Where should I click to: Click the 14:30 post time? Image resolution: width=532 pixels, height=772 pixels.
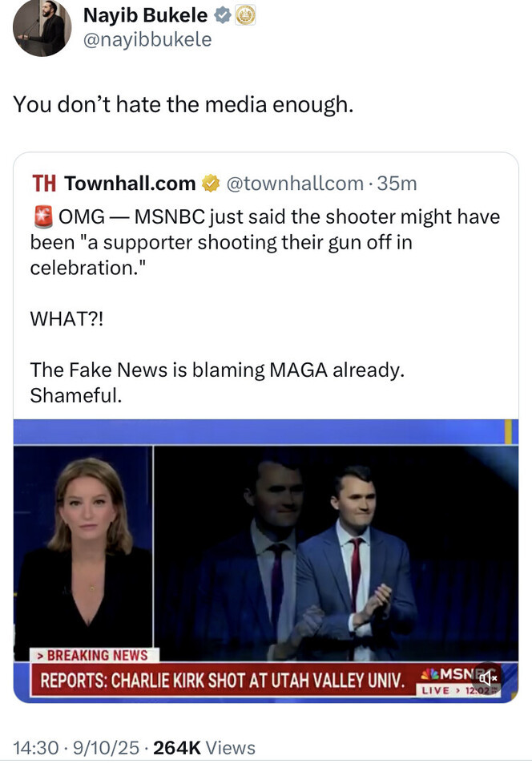(x=34, y=748)
